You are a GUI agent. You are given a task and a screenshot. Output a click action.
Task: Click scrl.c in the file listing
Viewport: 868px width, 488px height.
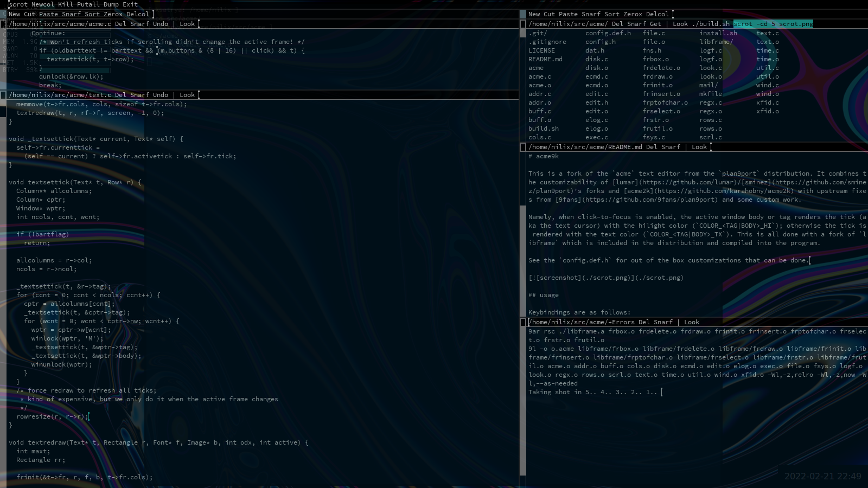[x=711, y=137]
